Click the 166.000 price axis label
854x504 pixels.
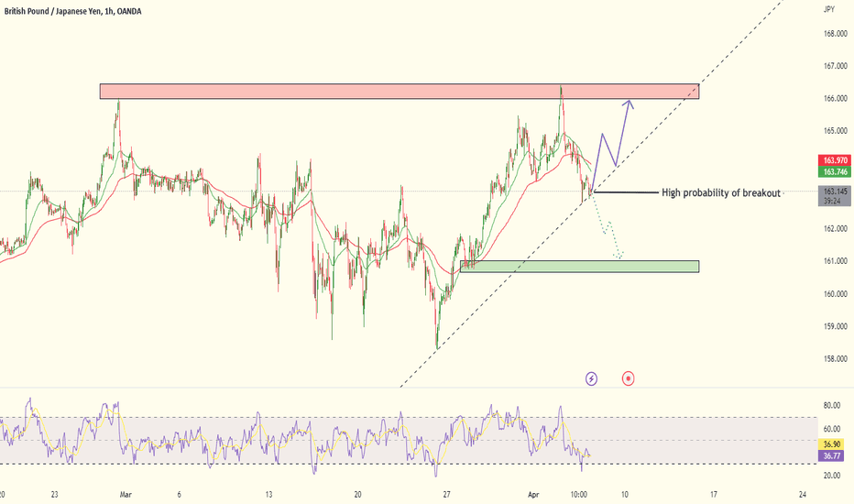835,99
